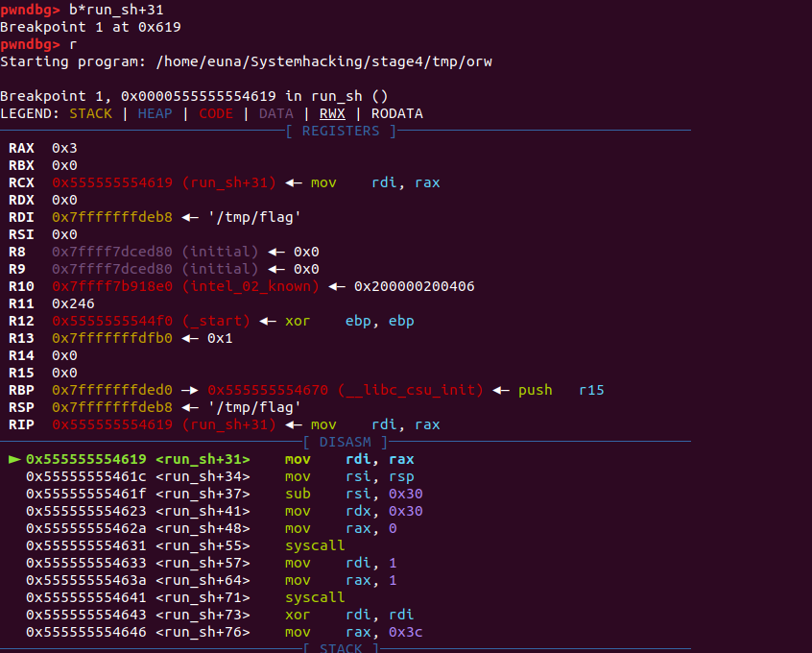The width and height of the screenshot is (812, 653).
Task: Click 'mov rax, 0' instruction
Action: [x=341, y=528]
